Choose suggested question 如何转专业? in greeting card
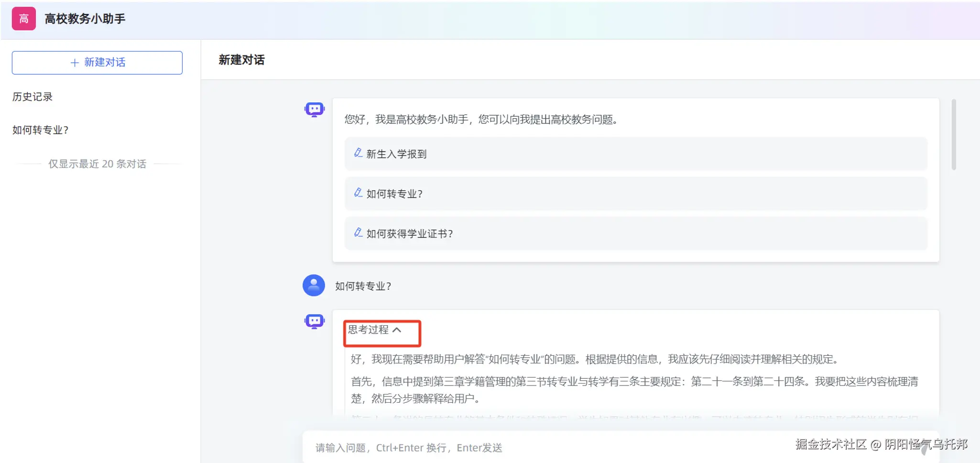Image resolution: width=980 pixels, height=463 pixels. (636, 194)
